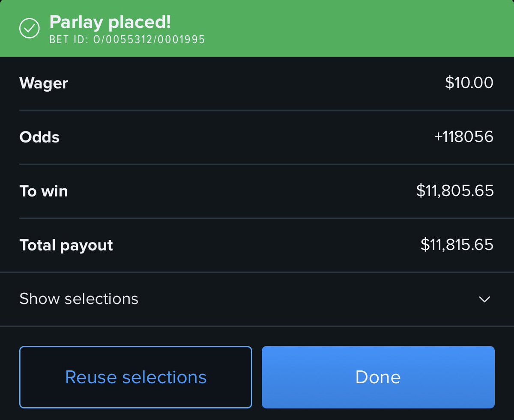Click the To win label
The image size is (514, 420).
[44, 191]
